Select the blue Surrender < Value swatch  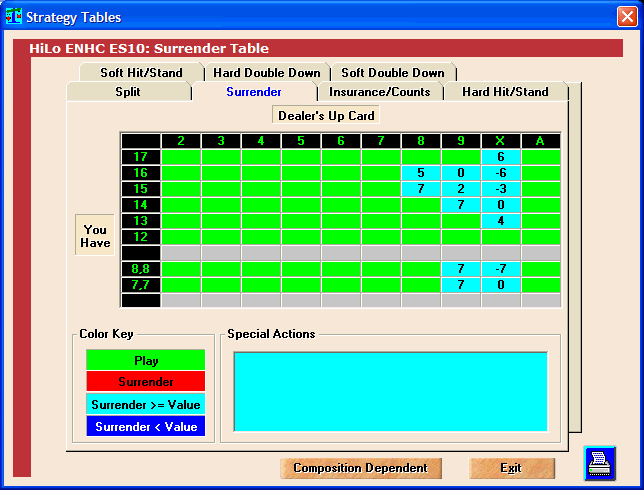point(145,426)
